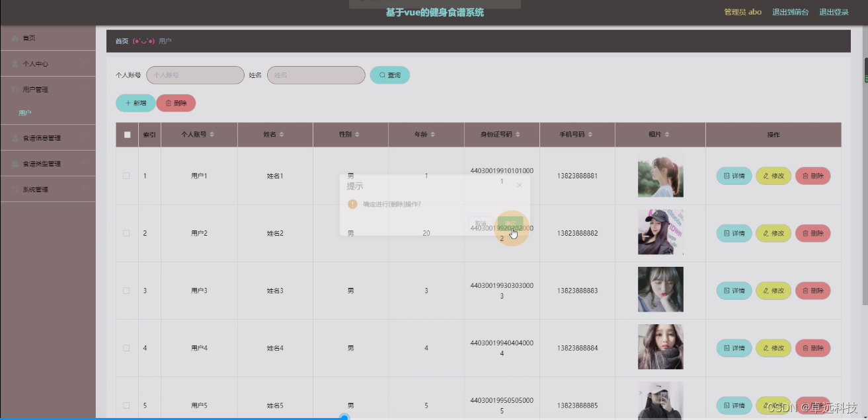Click 确定 to confirm the delete operation
This screenshot has width=868, height=420.
510,222
